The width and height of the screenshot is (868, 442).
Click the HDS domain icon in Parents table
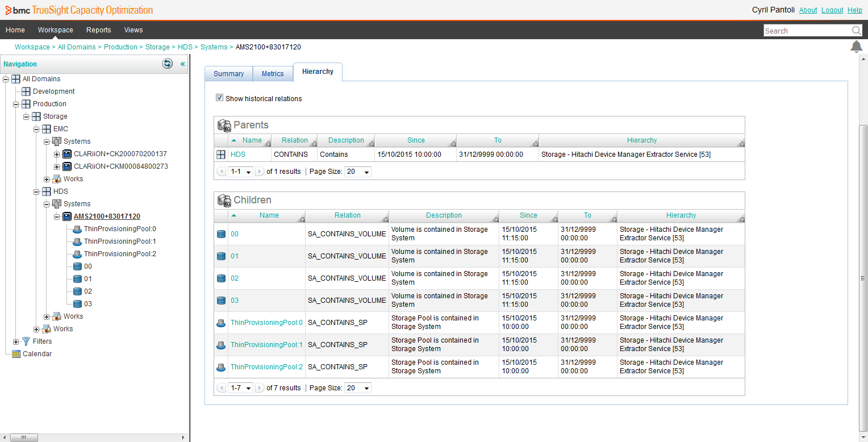pos(221,155)
